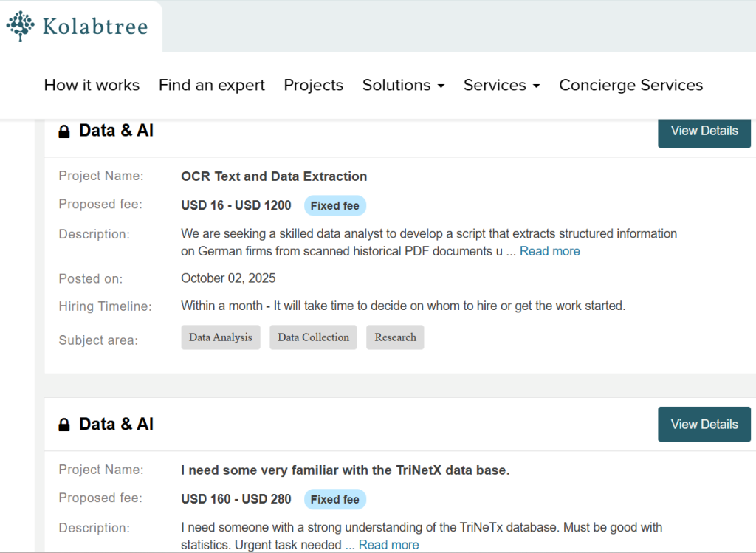Read more of TriNetX project description

tap(388, 546)
